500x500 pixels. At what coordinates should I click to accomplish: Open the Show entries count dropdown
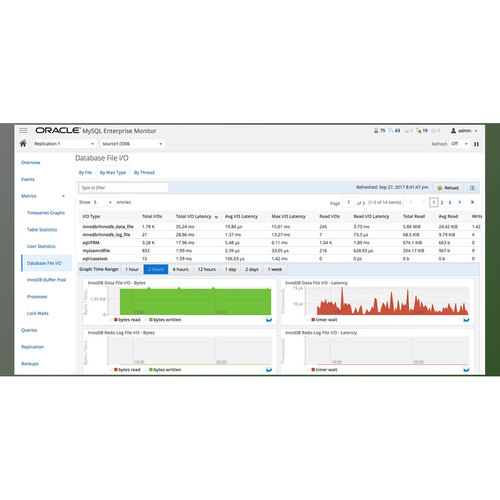coord(102,202)
